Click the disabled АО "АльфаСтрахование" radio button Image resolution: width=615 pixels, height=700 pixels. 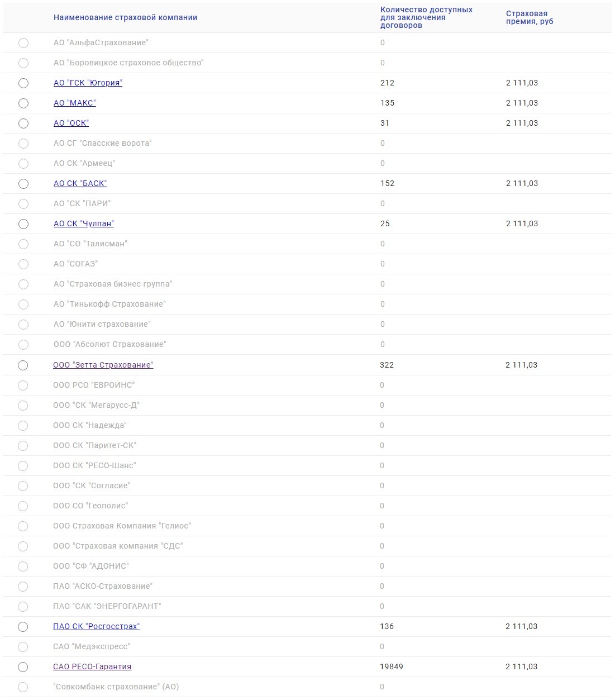point(23,43)
